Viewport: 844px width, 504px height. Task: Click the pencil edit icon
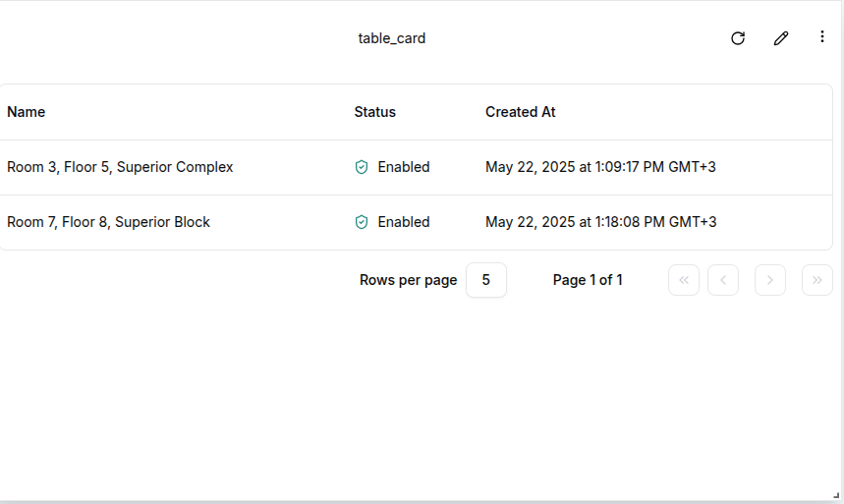[x=781, y=38]
